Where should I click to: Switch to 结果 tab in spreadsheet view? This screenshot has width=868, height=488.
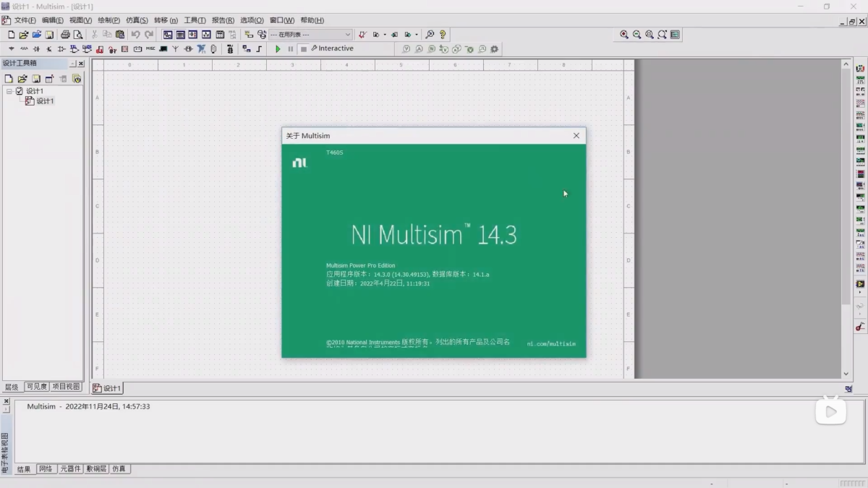pos(24,469)
